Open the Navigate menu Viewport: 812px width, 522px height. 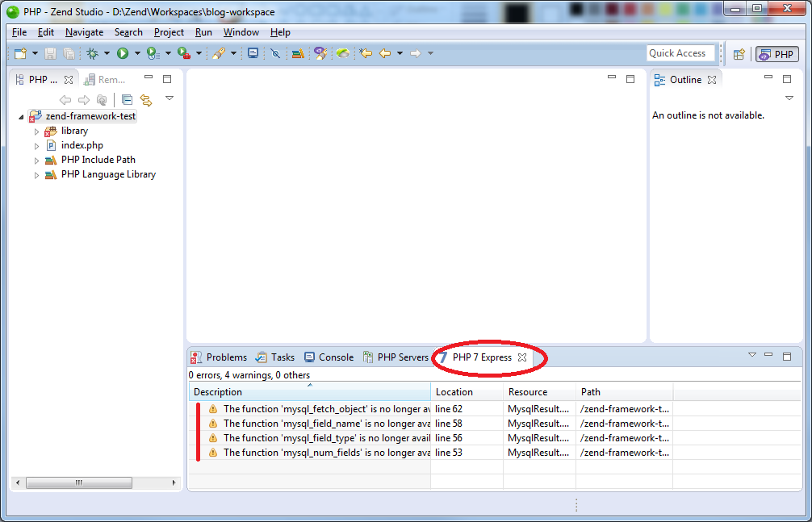tap(85, 32)
